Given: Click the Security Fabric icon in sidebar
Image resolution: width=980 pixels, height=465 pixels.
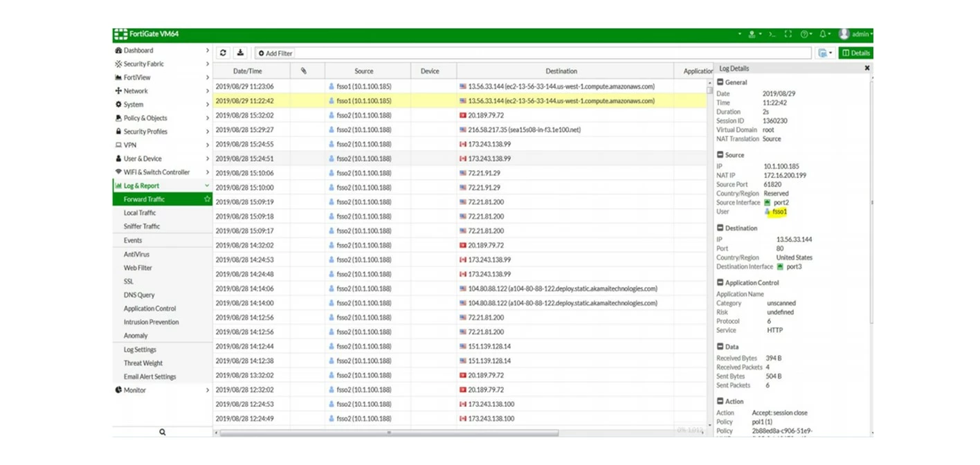Looking at the screenshot, I should click(118, 64).
